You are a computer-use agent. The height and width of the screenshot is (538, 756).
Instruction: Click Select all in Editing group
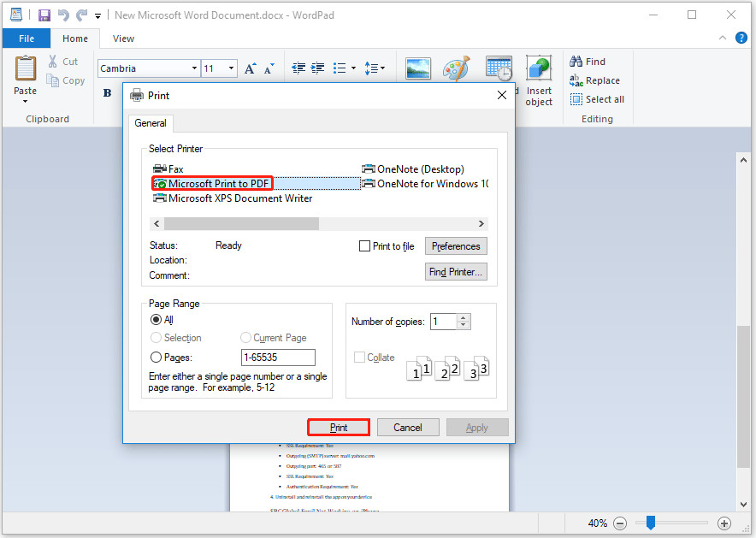597,99
